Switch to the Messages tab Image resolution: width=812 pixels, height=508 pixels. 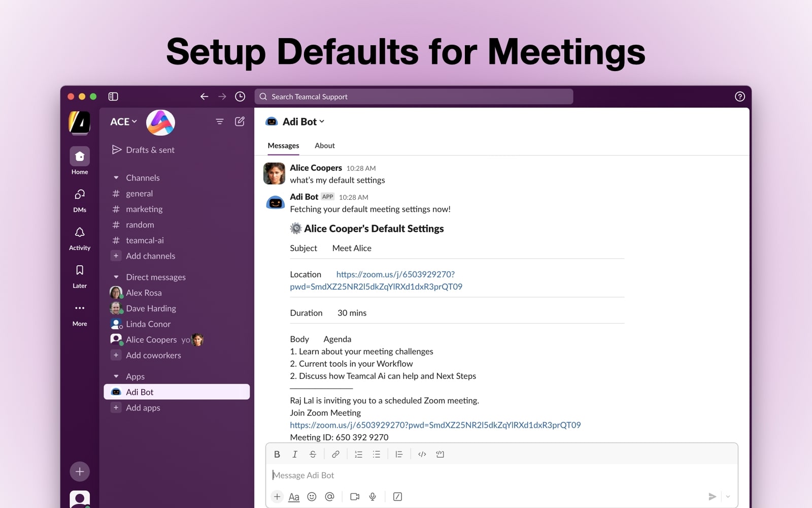click(x=283, y=146)
